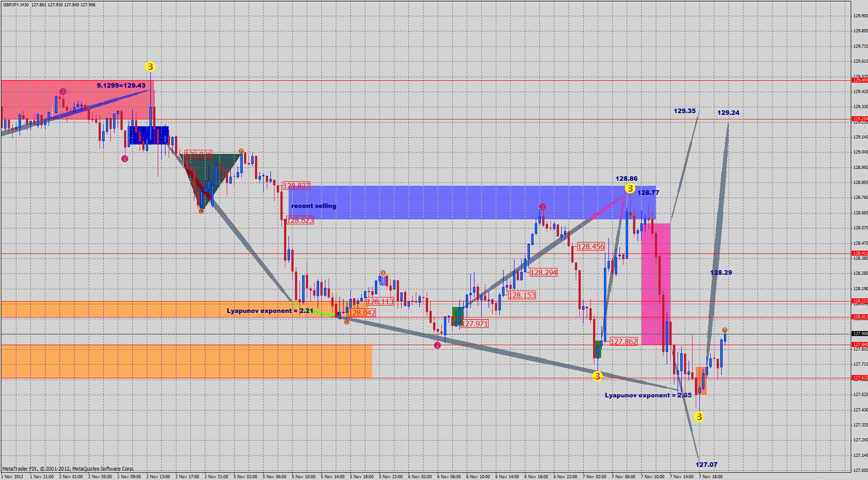Click the red boxed 128.623 price label
Image resolution: width=868 pixels, height=480 pixels.
pyautogui.click(x=300, y=220)
